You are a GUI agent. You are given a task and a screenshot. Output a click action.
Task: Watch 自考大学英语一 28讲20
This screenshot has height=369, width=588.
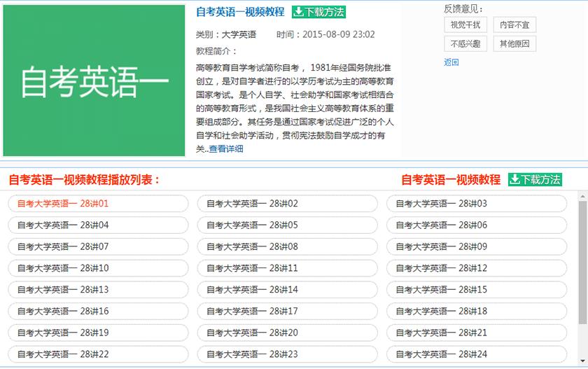click(288, 333)
